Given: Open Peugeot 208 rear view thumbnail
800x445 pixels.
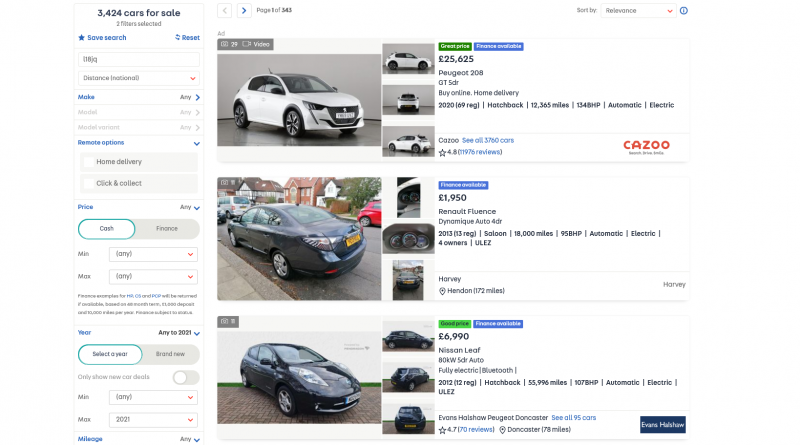Looking at the screenshot, I should coord(408,100).
